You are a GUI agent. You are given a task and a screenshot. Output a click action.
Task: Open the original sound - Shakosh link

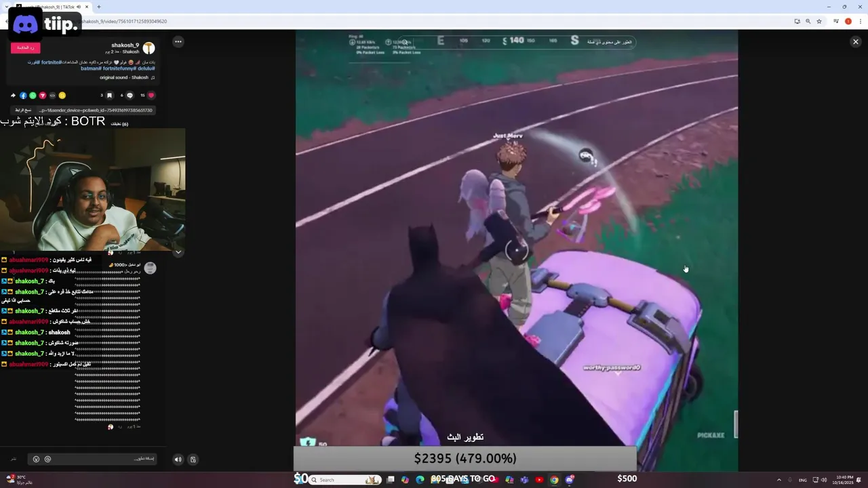click(x=124, y=77)
